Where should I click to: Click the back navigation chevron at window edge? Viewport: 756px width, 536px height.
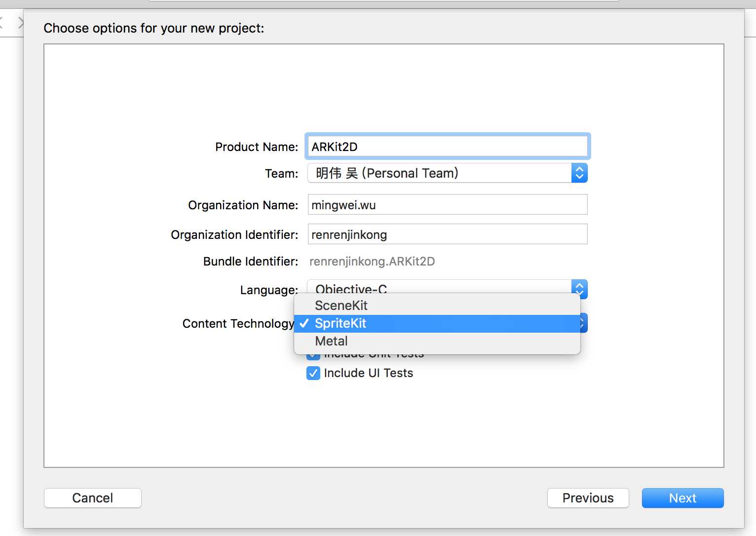[1, 23]
